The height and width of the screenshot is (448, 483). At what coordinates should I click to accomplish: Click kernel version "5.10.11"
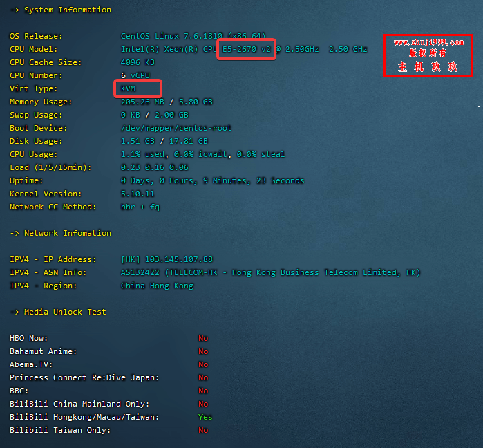click(138, 194)
